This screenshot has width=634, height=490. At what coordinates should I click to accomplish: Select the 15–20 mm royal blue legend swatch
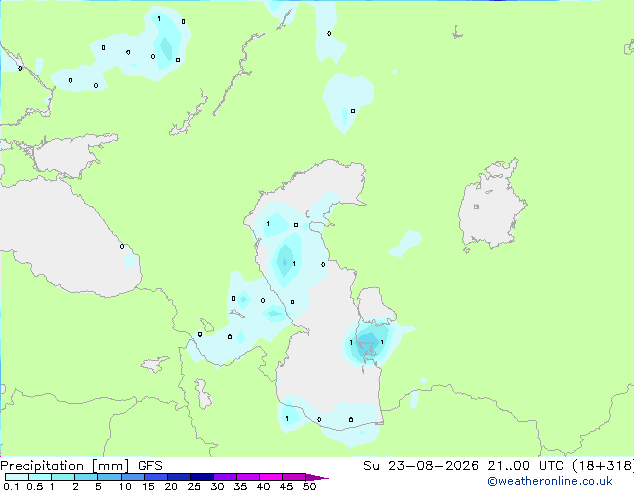155,477
